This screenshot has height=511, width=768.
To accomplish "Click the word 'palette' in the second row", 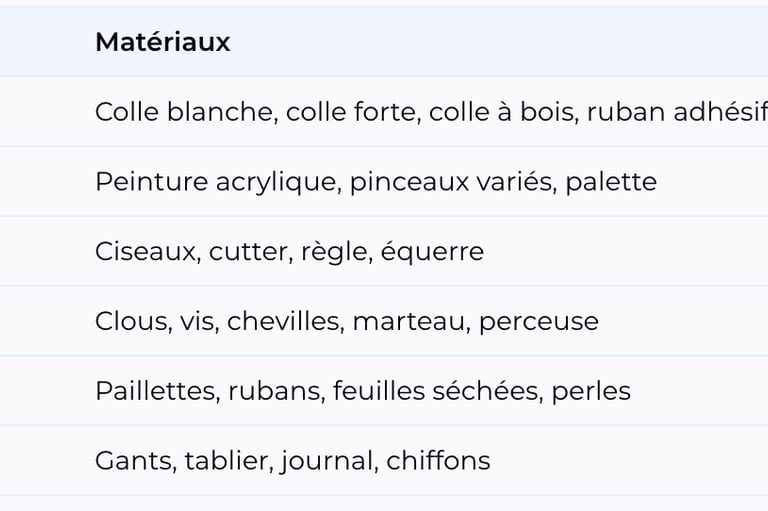I will pos(611,183).
